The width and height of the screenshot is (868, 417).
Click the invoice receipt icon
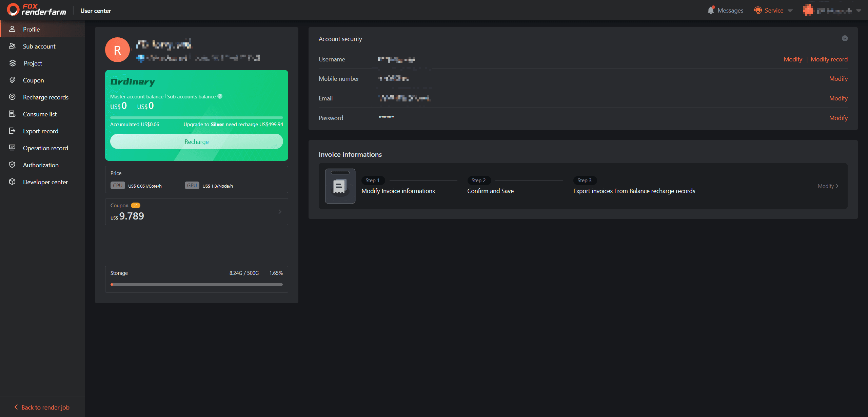(340, 186)
